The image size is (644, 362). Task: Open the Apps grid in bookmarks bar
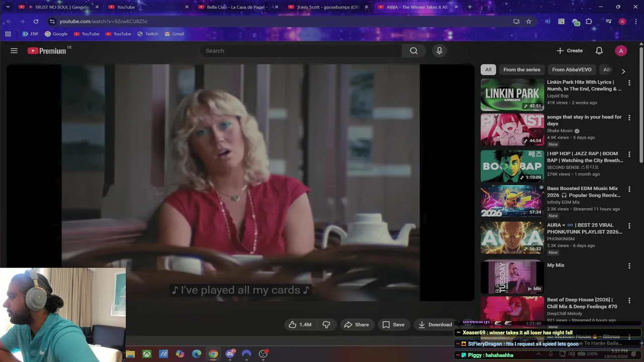tap(8, 34)
